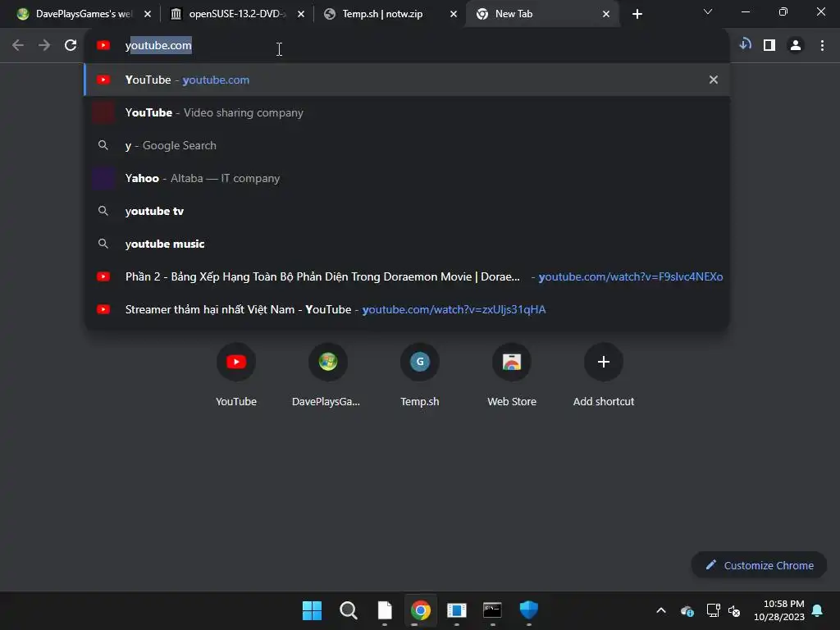Pick the 'youtube tv' search suggestion
Image resolution: width=840 pixels, height=630 pixels.
407,211
